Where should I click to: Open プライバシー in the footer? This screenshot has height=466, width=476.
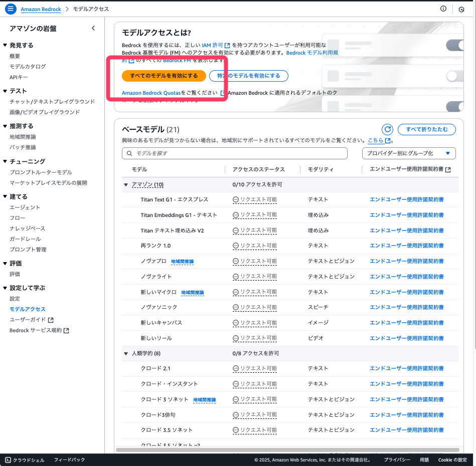point(397,459)
